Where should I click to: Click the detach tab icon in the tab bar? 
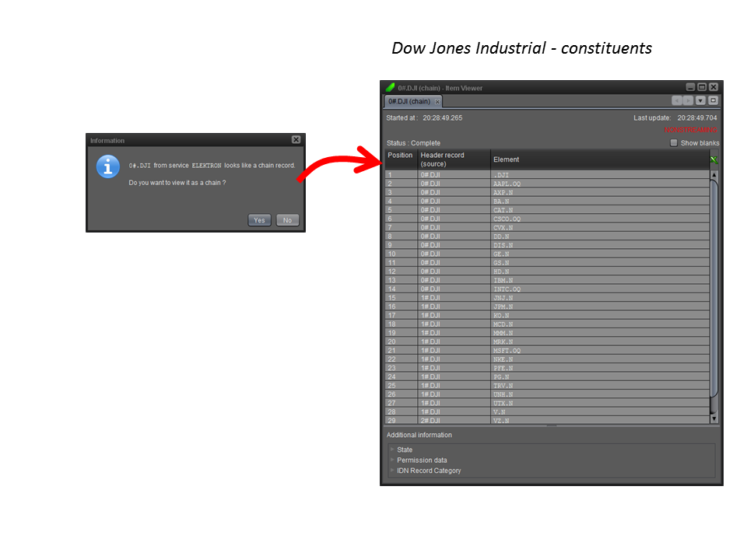714,100
